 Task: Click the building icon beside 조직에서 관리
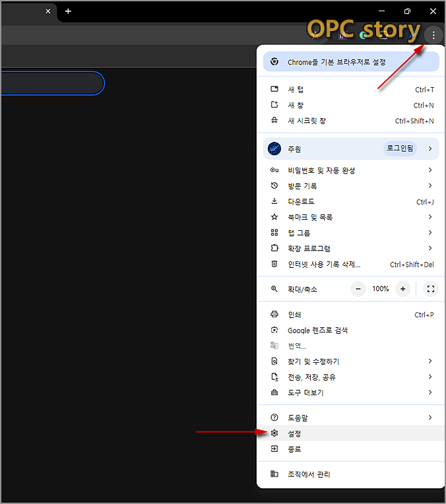pyautogui.click(x=274, y=474)
